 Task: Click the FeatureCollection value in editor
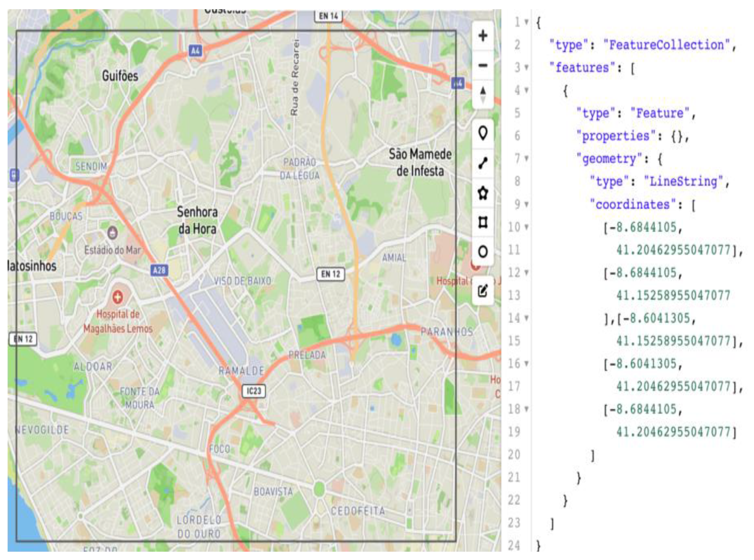point(666,45)
